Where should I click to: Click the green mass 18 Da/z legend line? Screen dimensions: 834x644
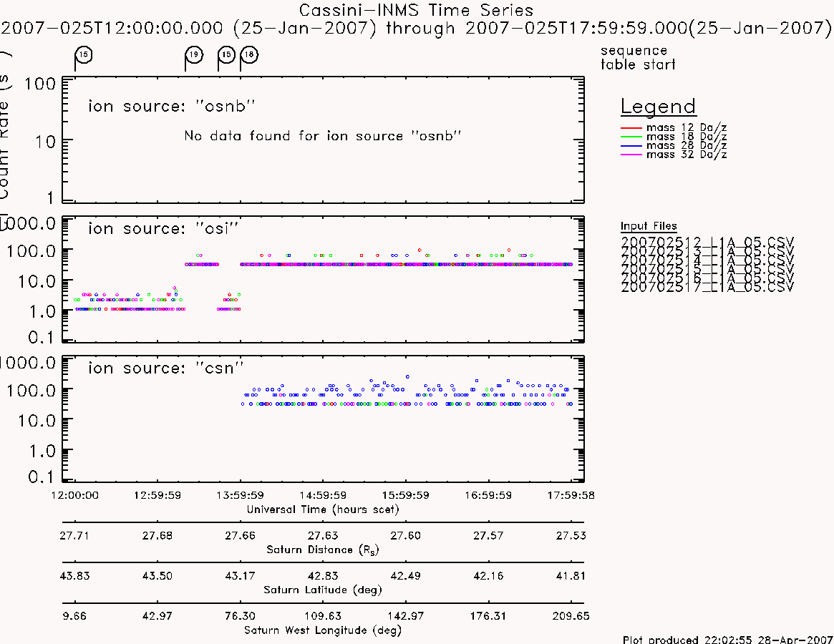(631, 137)
